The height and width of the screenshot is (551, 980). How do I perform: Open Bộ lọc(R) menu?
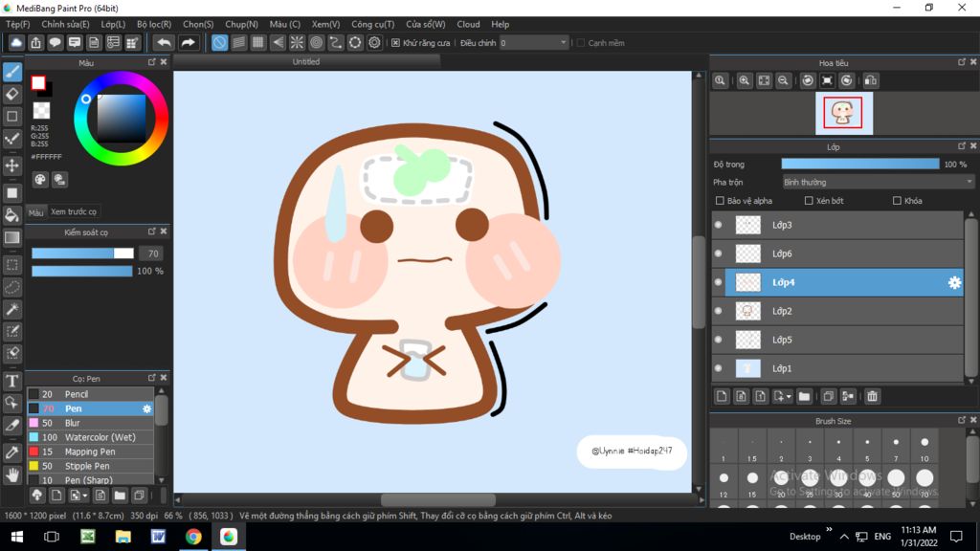point(154,24)
